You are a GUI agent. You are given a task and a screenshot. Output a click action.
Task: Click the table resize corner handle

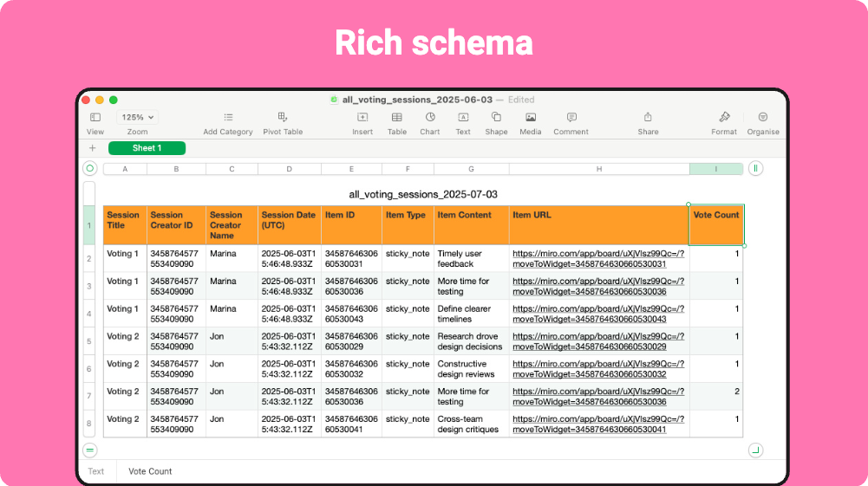(755, 450)
